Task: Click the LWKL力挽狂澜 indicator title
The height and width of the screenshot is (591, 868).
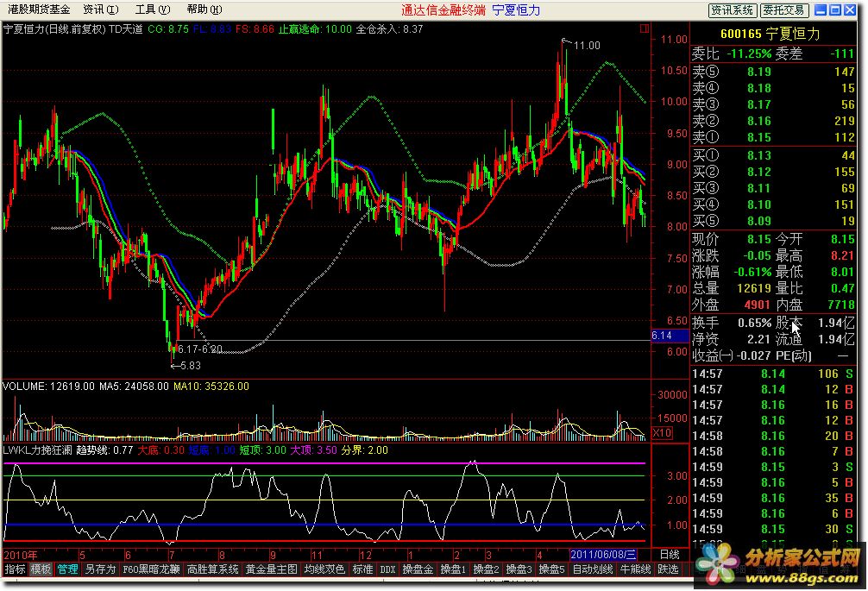Action: tap(37, 450)
